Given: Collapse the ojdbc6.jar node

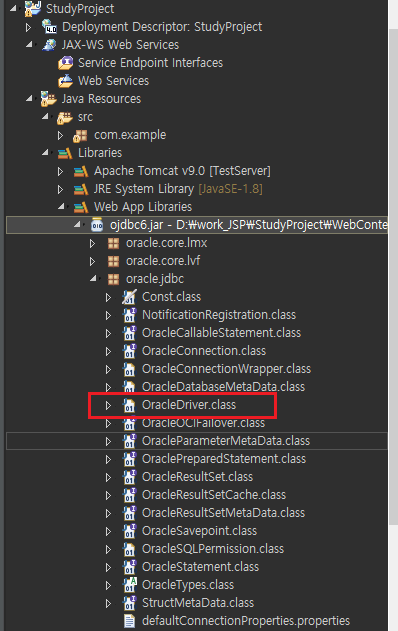Looking at the screenshot, I should (x=77, y=224).
